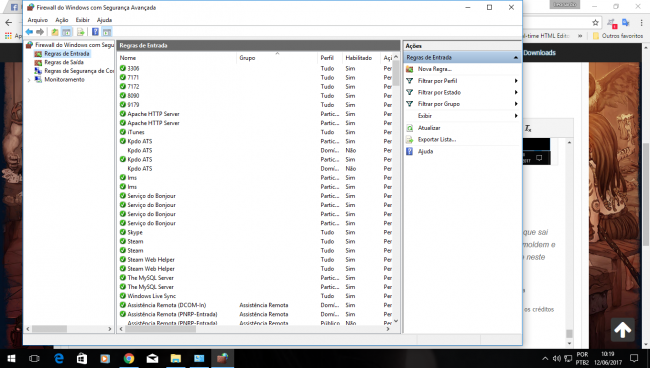650x368 pixels.
Task: Click scroll down arrow of the rules list
Action: (396, 321)
